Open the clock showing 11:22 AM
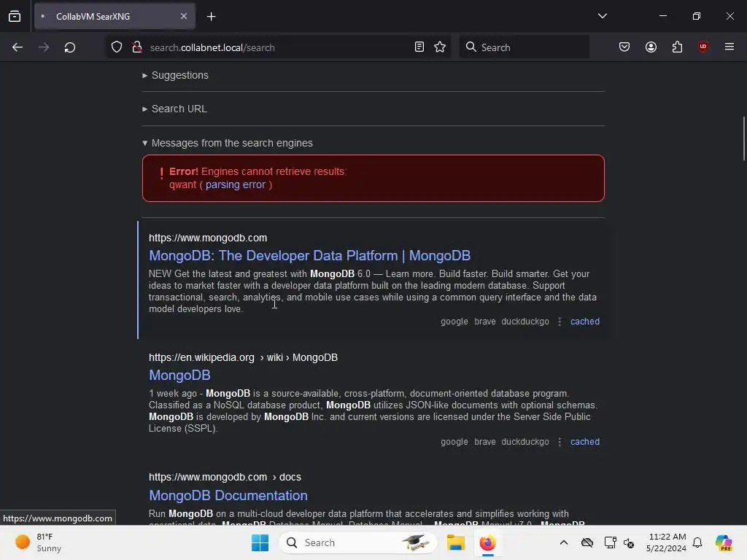 point(666,542)
